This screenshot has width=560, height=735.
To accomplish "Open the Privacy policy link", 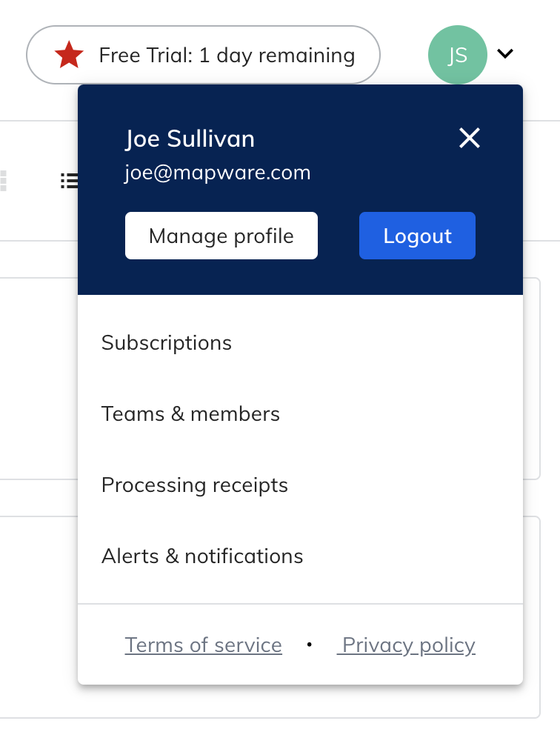I will click(x=407, y=645).
